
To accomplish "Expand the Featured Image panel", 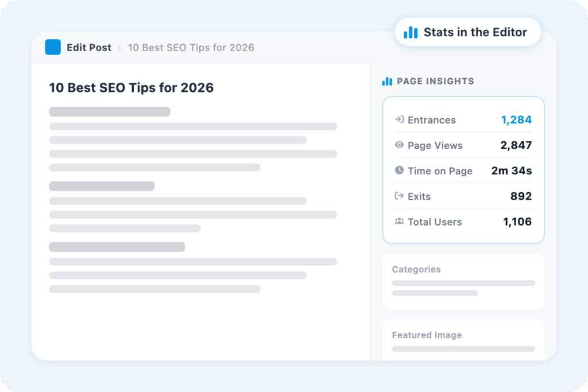I will 427,335.
